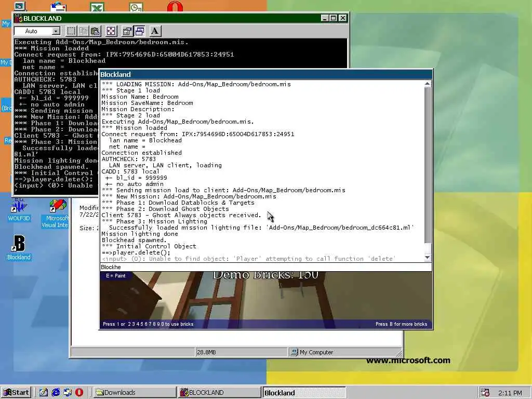Click the Blockland game taskbar button

pyautogui.click(x=304, y=393)
